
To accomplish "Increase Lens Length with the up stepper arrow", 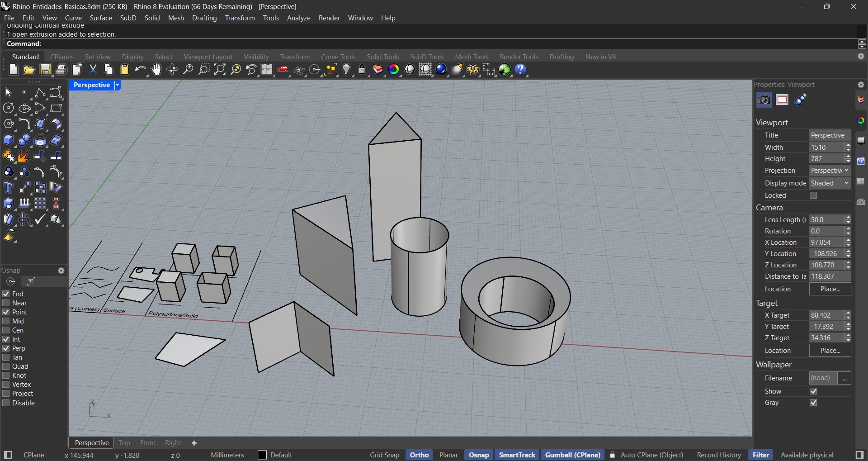I will coord(848,217).
